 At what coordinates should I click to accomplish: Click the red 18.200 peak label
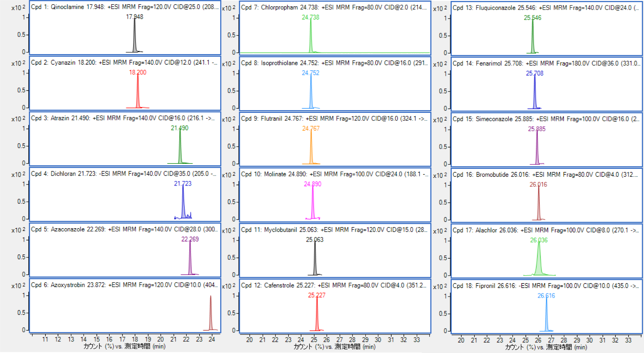click(138, 72)
